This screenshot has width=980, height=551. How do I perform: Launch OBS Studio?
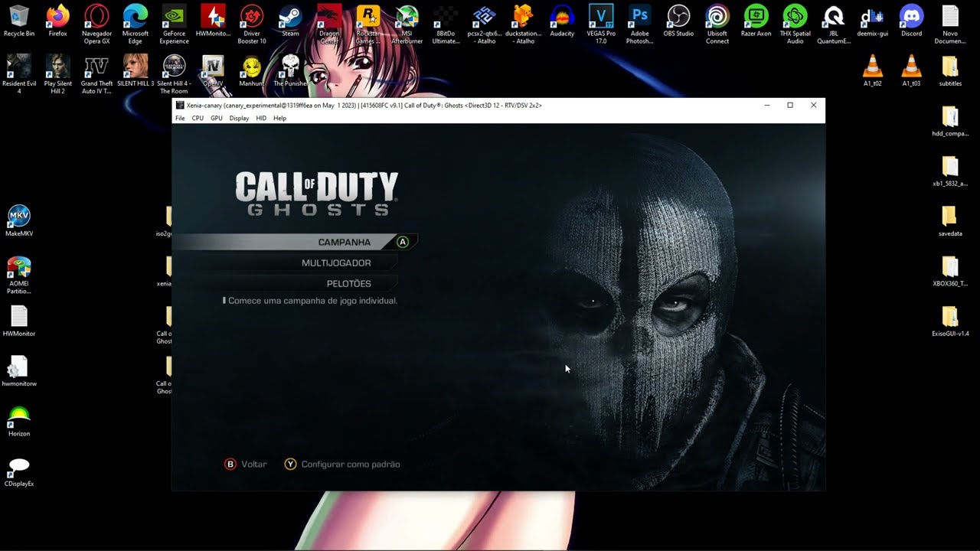tap(678, 21)
